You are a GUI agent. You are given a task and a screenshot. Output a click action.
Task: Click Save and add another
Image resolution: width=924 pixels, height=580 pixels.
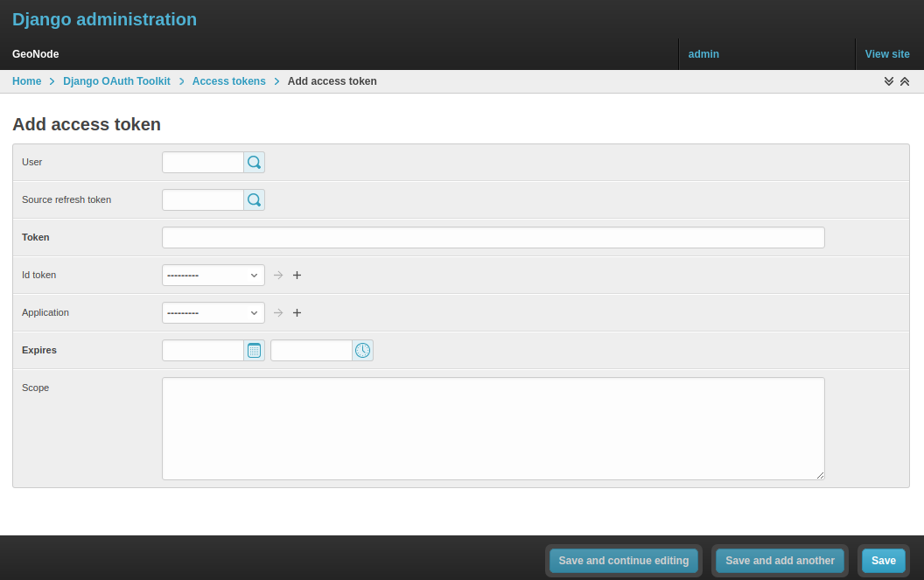[779, 561]
